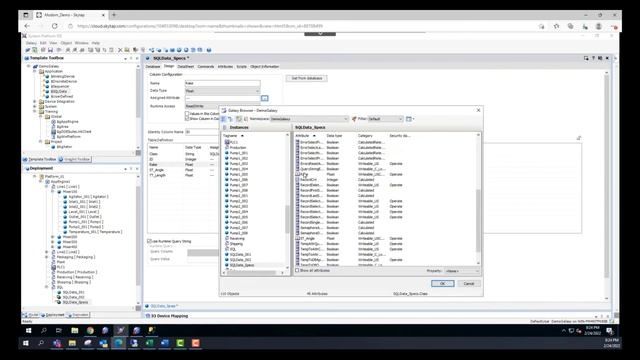
Task: Switch to Graphic Toolbox tab
Action: click(x=75, y=159)
